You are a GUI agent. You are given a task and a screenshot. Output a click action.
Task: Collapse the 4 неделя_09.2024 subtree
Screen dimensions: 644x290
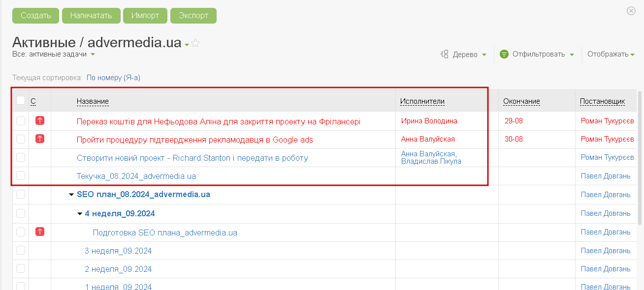click(80, 214)
